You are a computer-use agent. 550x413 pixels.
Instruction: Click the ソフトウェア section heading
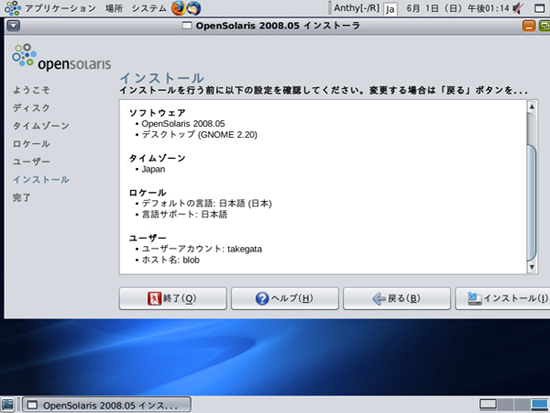click(157, 113)
